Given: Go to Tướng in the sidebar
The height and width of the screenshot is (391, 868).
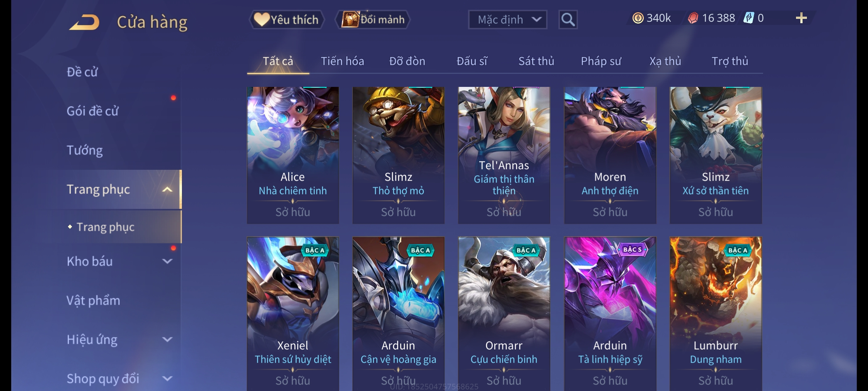Looking at the screenshot, I should click(85, 150).
